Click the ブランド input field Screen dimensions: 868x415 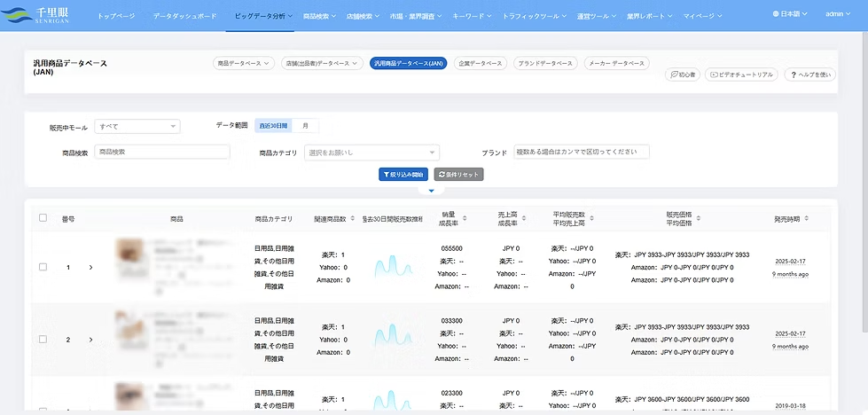coord(582,152)
